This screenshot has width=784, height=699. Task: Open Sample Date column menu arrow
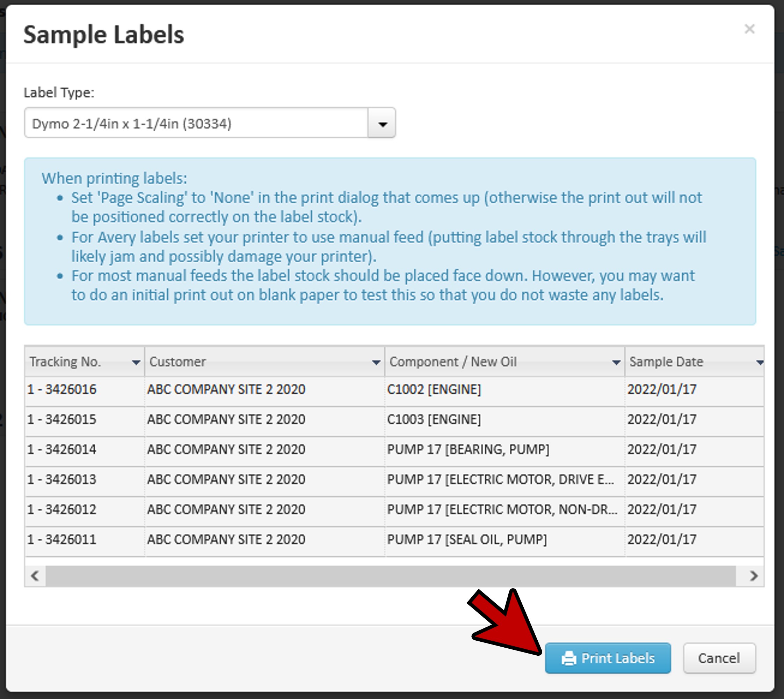[x=760, y=362]
